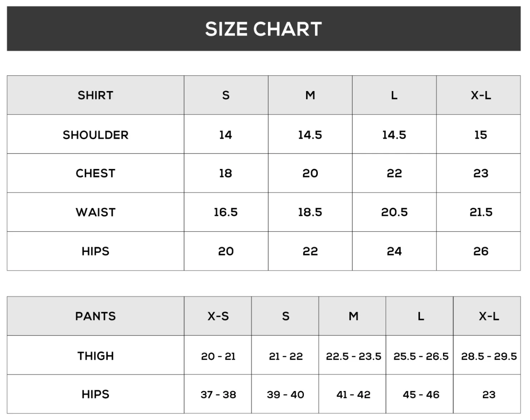Click the shoulder value 15 for X-L
The image size is (530, 420).
480,135
